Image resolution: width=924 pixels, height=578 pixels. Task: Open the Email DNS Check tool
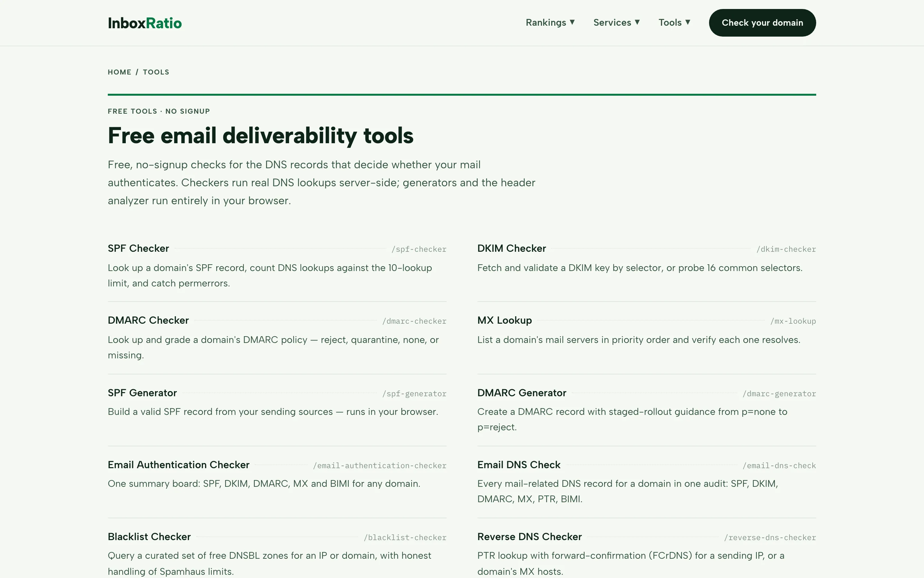tap(518, 465)
